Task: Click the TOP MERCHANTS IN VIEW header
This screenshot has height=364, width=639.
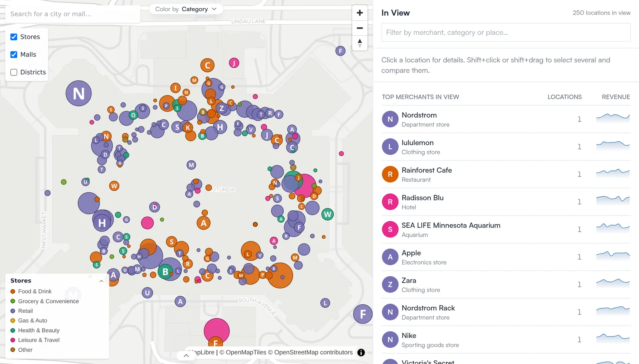Action: coord(420,97)
